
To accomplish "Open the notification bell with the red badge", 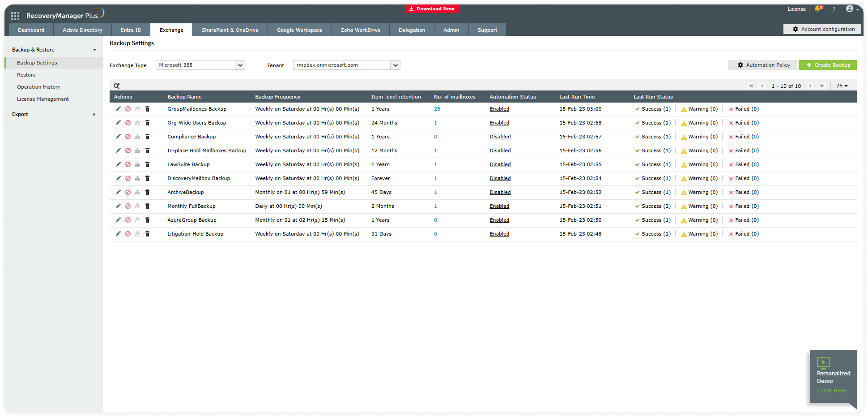I will (818, 9).
